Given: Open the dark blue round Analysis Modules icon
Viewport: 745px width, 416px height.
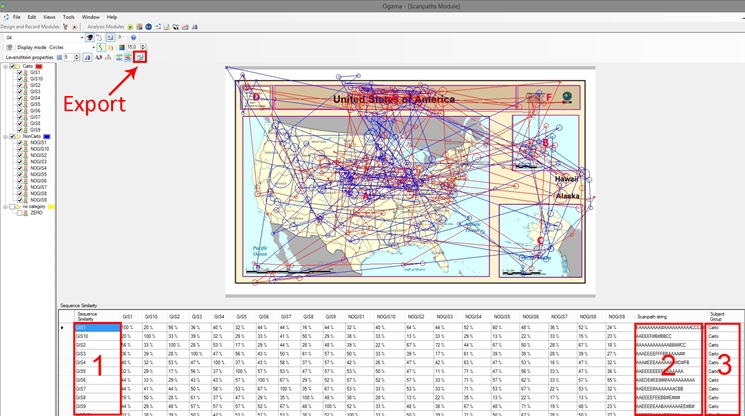Looking at the screenshot, I should (148, 27).
